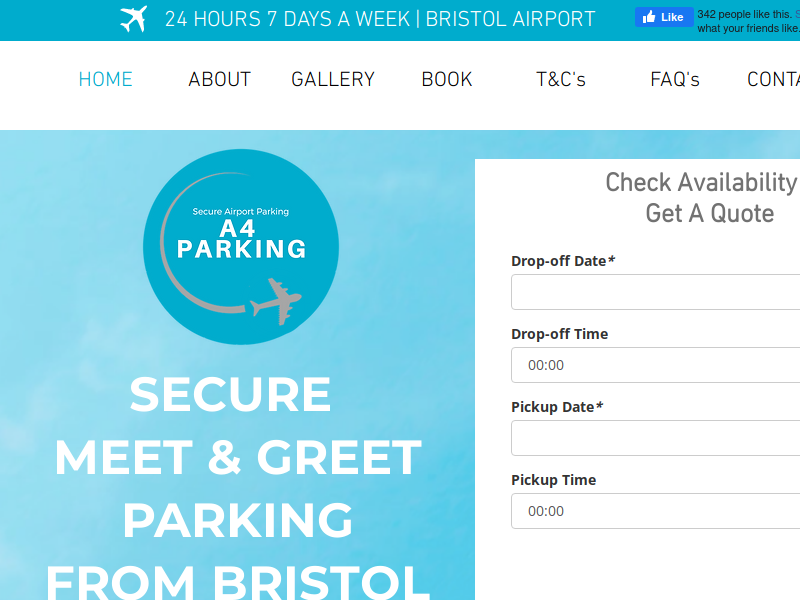
Task: Click the Check Availability Get A Quote heading
Action: pos(703,198)
